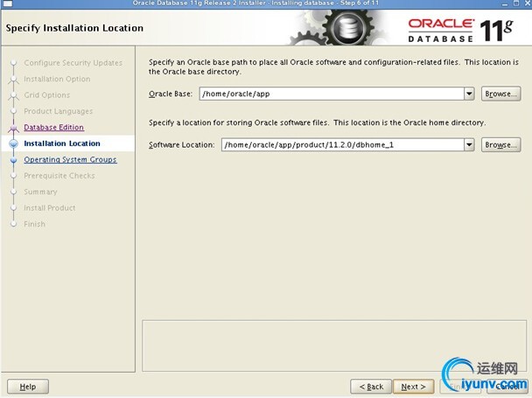
Task: Click the Database Edition step marker icon
Action: pos(14,128)
